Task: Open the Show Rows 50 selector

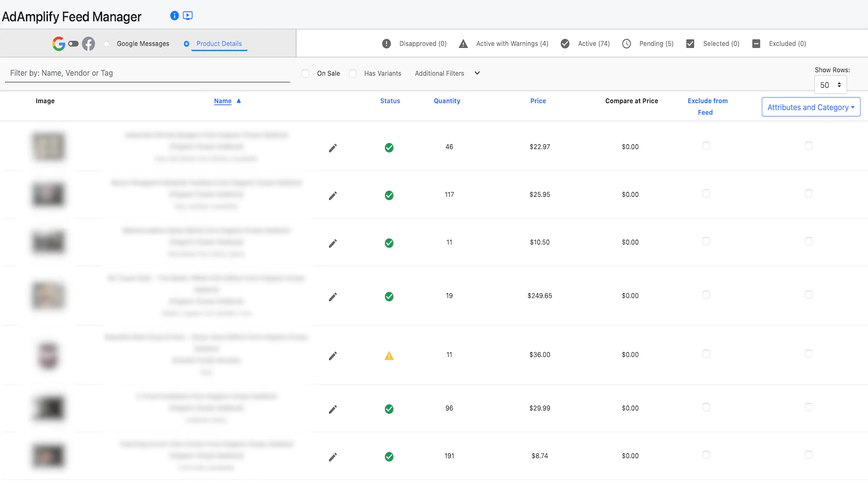Action: (830, 85)
